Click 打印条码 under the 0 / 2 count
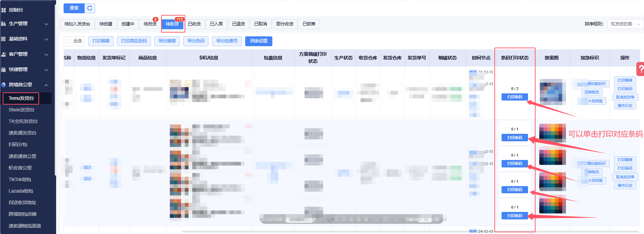 point(515,97)
